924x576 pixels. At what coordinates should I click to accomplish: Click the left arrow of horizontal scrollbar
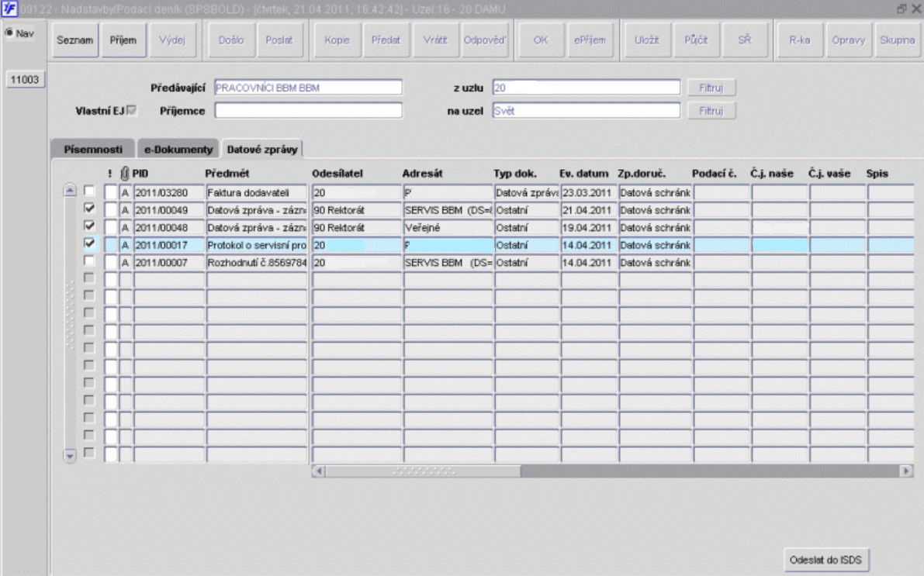coord(319,471)
